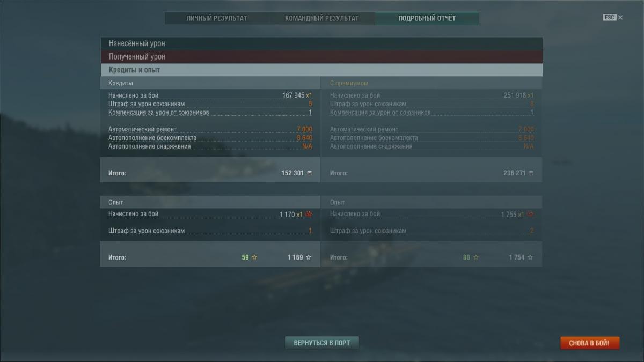Switch to the Личный результат tab

point(217,18)
